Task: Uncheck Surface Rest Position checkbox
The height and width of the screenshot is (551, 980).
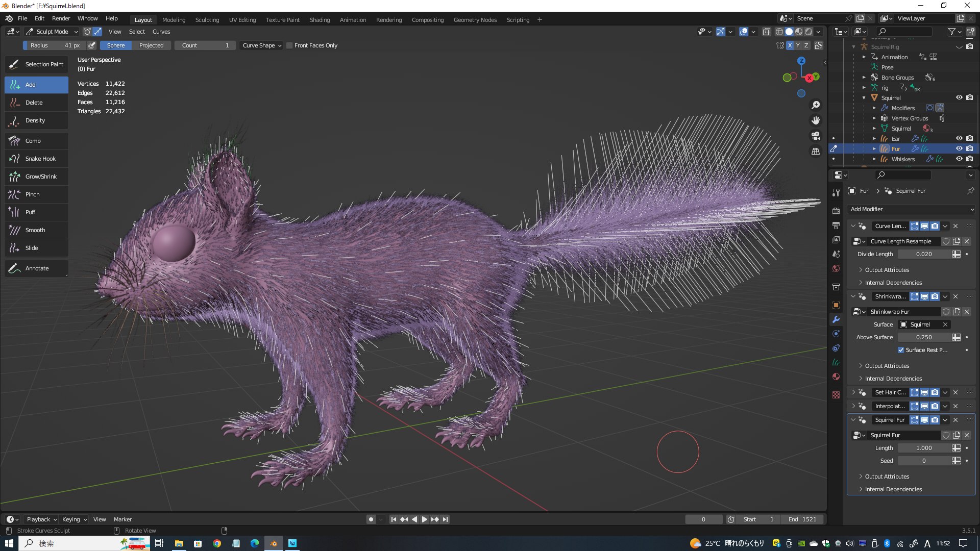Action: tap(901, 350)
